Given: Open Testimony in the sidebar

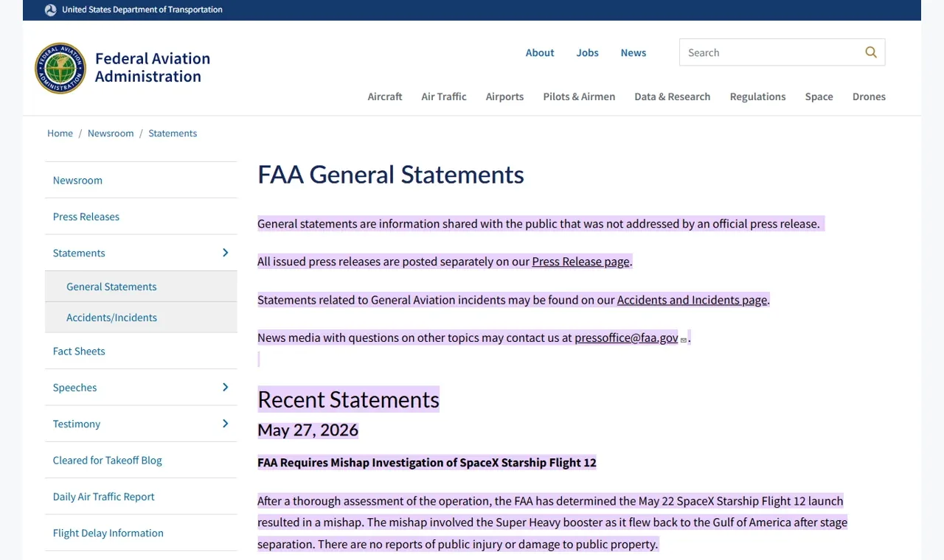Looking at the screenshot, I should pos(77,424).
